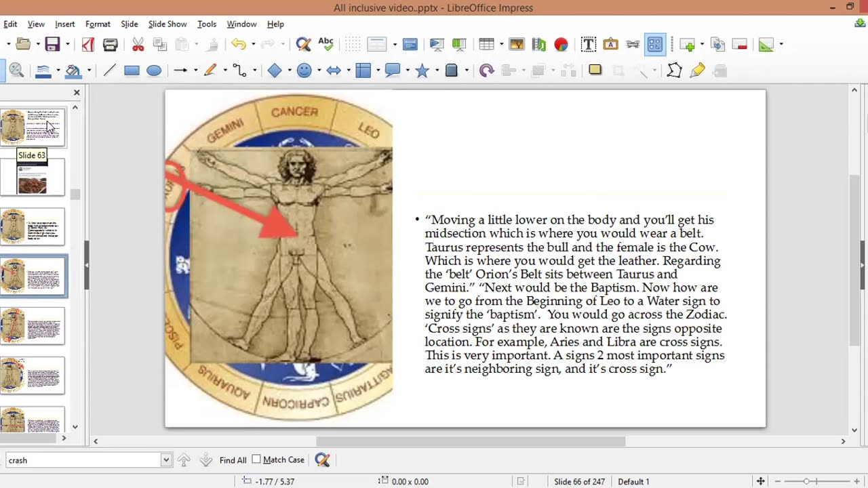Click the 'Slide 66 of 247' status text

pos(578,481)
